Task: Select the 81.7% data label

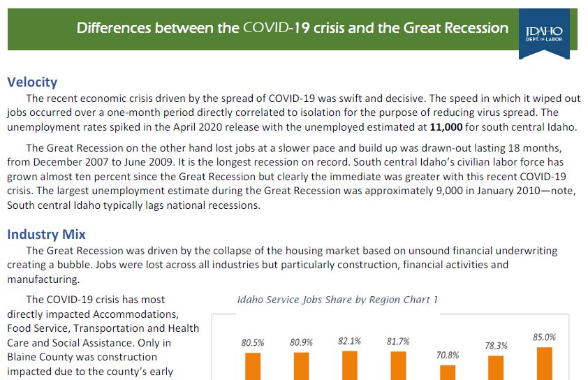Action: 397,342
